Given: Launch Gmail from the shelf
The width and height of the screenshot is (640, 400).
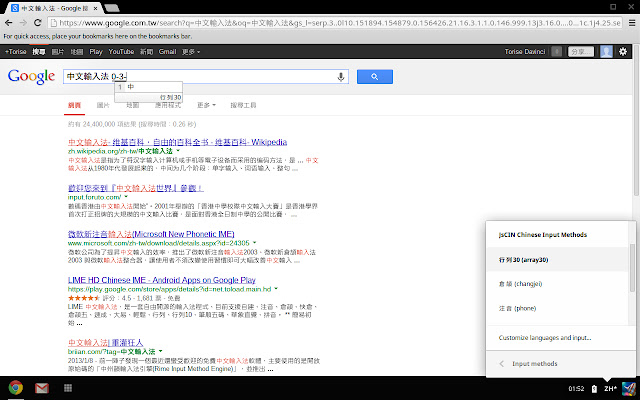Looking at the screenshot, I should pos(42,388).
